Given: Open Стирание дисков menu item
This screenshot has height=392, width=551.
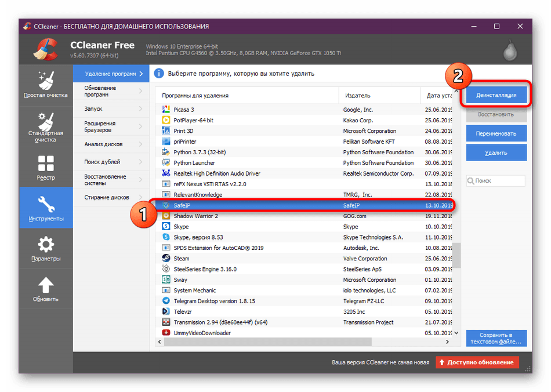Looking at the screenshot, I should [x=111, y=197].
